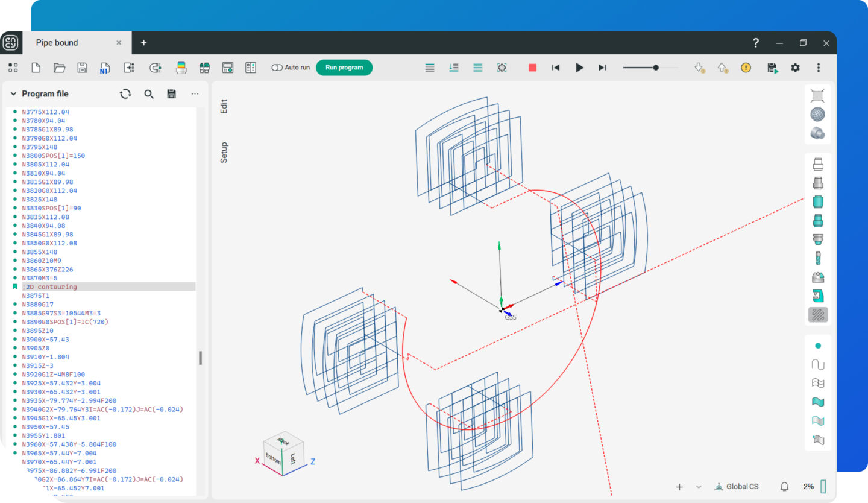
Task: Activate the hatching toolpath icon on right sidebar
Action: tap(817, 314)
